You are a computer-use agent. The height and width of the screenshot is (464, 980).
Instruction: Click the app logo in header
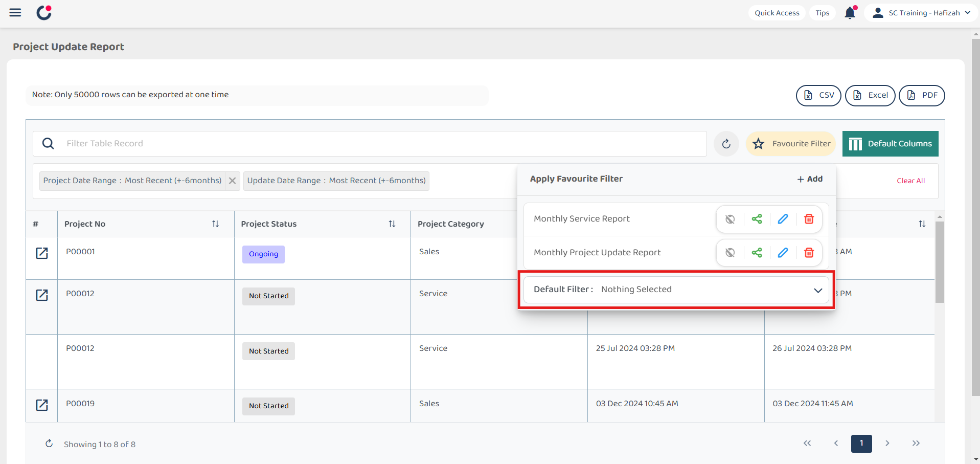(44, 13)
